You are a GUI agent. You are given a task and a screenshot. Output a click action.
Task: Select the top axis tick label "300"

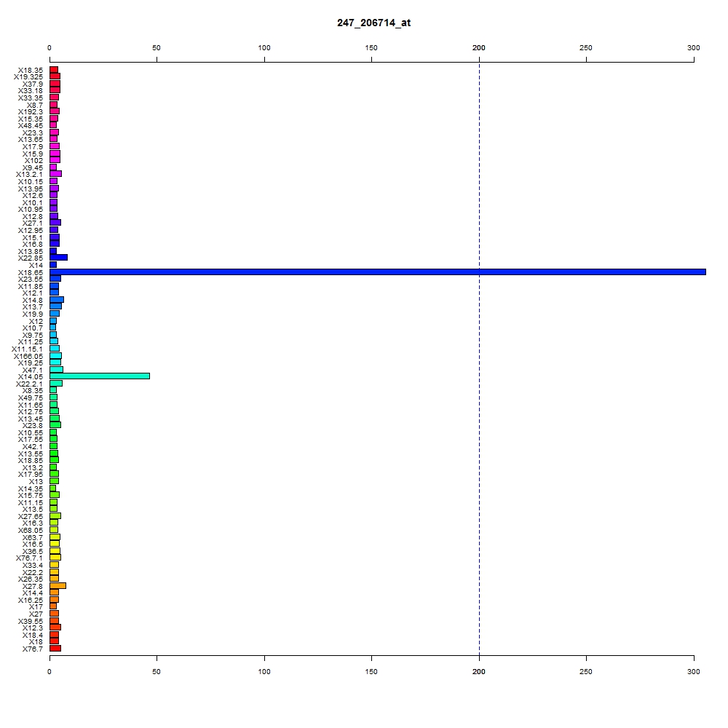coord(694,48)
